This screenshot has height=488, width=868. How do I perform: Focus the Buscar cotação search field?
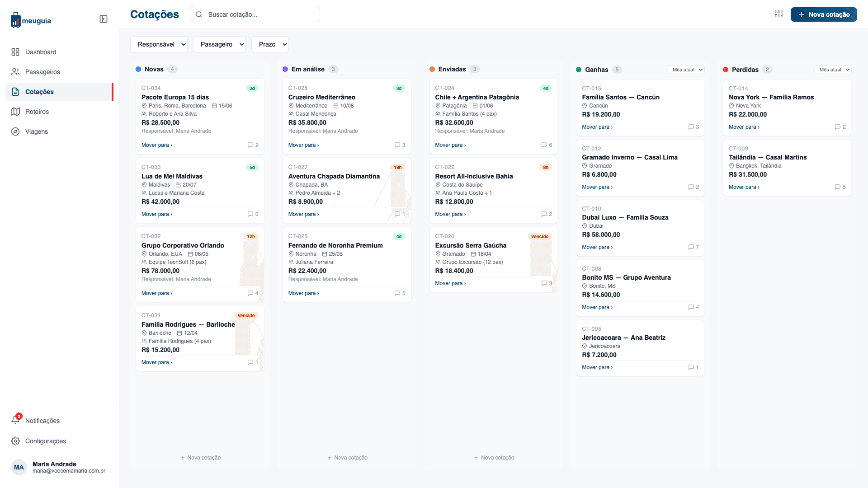click(x=255, y=14)
